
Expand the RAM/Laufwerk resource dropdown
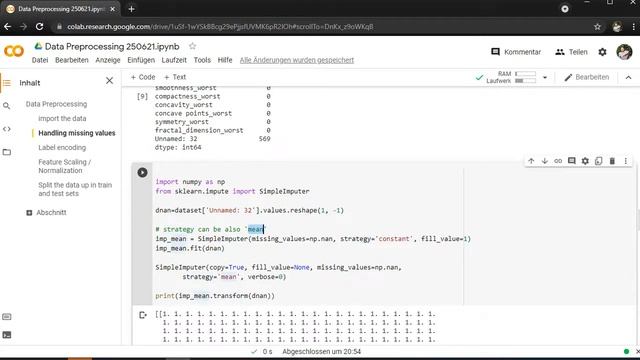click(x=544, y=77)
